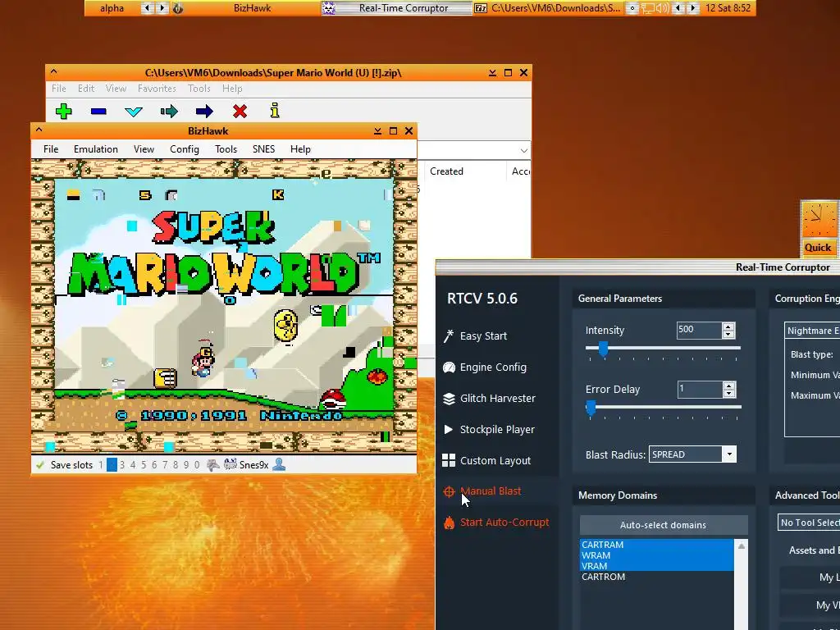This screenshot has width=840, height=630.
Task: Open the Blast Radius SPREAD dropdown
Action: 729,454
